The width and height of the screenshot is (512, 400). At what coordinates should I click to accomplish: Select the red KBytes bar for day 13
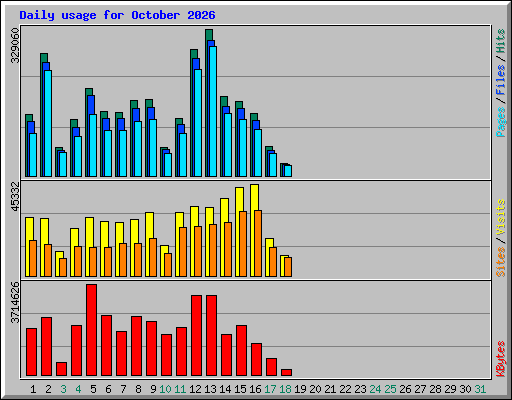click(x=212, y=335)
